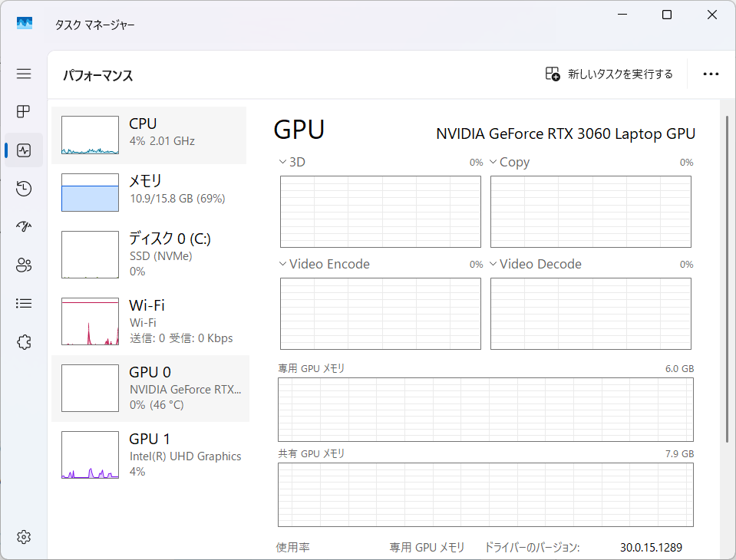Open the Video Decode engine dropdown

point(536,264)
